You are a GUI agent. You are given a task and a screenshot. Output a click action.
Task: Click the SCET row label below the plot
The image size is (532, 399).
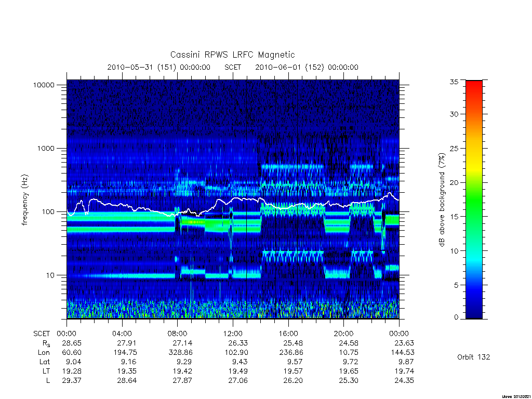click(x=42, y=334)
